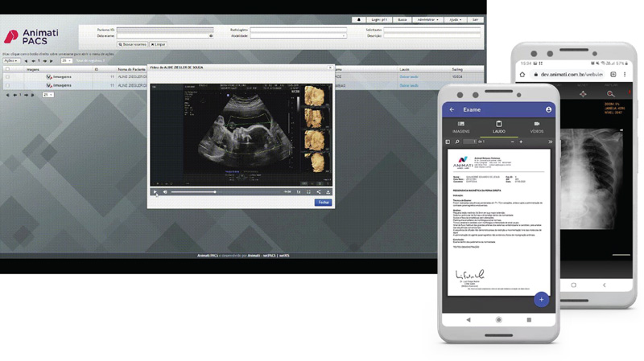Click the Paciente ID input field
Image resolution: width=644 pixels, height=361 pixels.
click(x=165, y=30)
